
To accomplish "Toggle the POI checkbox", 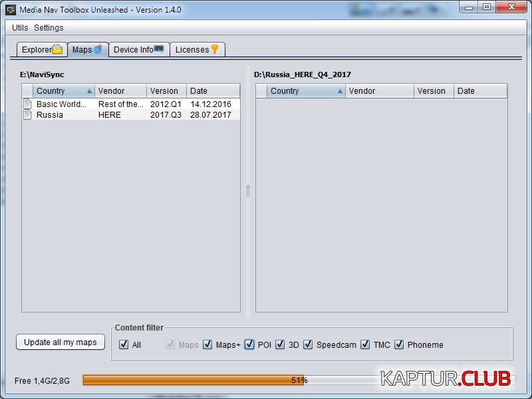I will (x=249, y=344).
